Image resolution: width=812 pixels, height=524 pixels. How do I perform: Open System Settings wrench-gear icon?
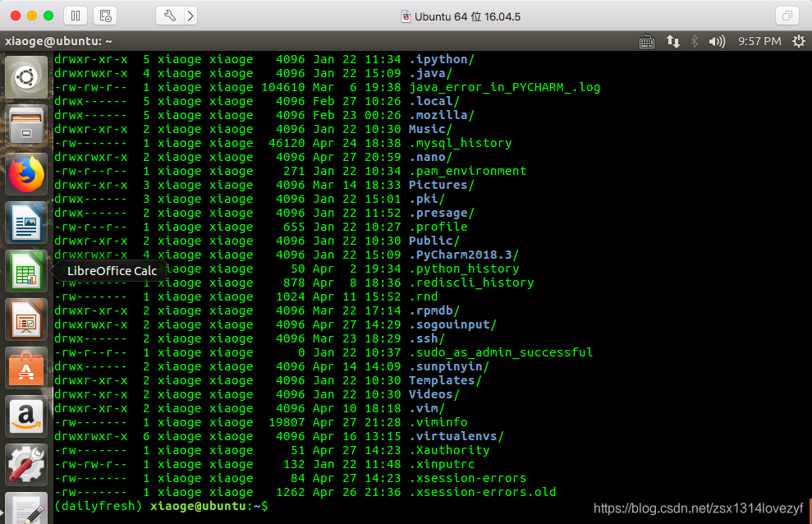tap(26, 465)
